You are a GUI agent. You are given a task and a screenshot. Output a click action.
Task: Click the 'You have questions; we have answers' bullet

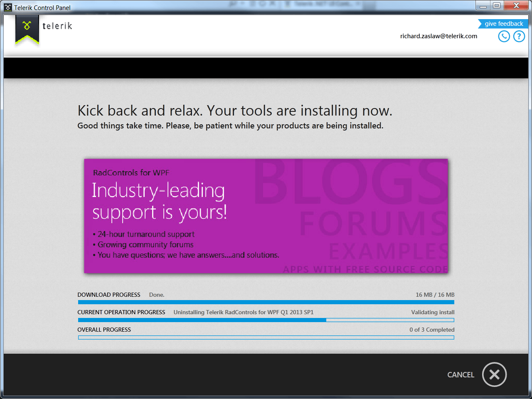186,255
